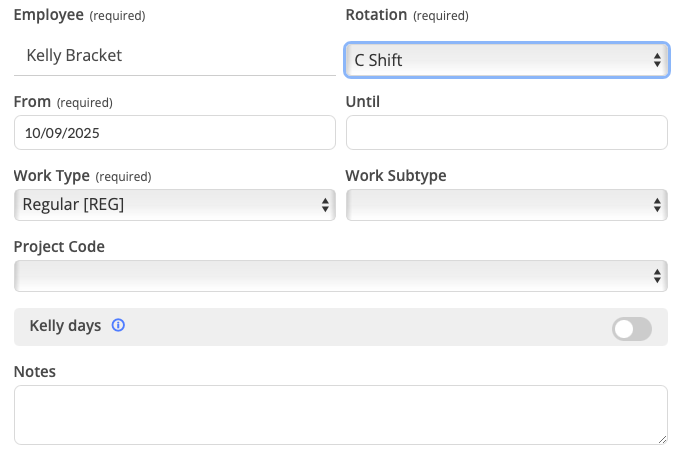
Task: Select the From label text
Action: (x=32, y=102)
